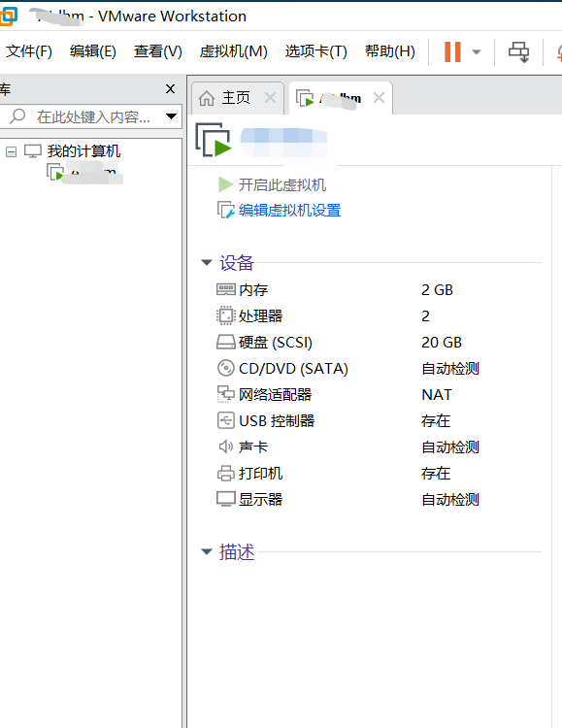562x728 pixels.
Task: Open 编辑虚拟机设置 link
Action: pyautogui.click(x=290, y=211)
